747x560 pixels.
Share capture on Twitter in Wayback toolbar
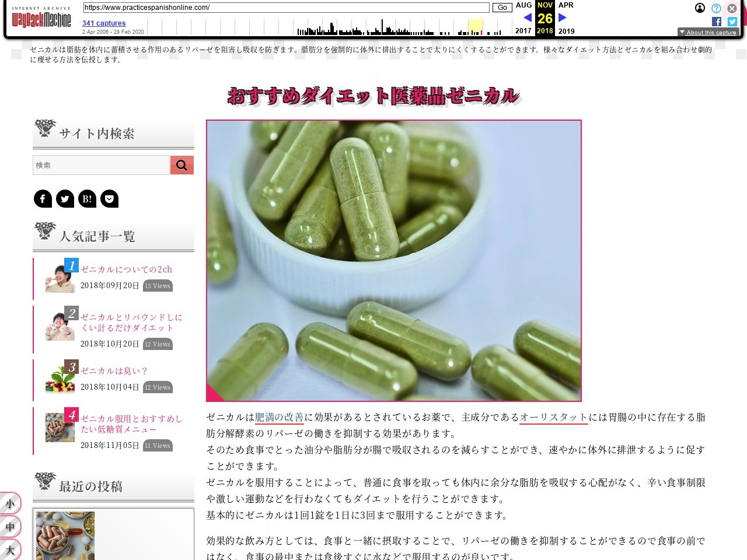(732, 22)
